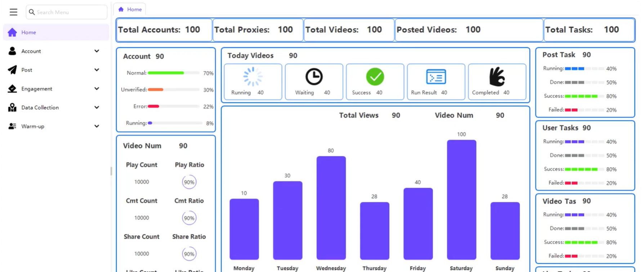The width and height of the screenshot is (644, 272).
Task: Select Warm-up in the sidebar
Action: 56,126
